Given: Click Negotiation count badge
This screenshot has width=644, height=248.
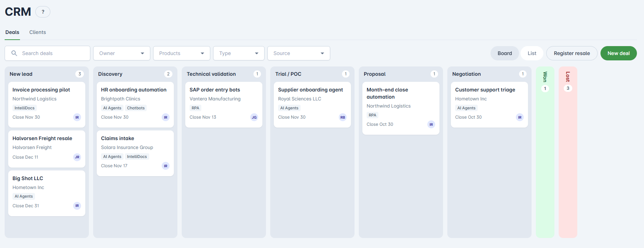Looking at the screenshot, I should tap(523, 74).
